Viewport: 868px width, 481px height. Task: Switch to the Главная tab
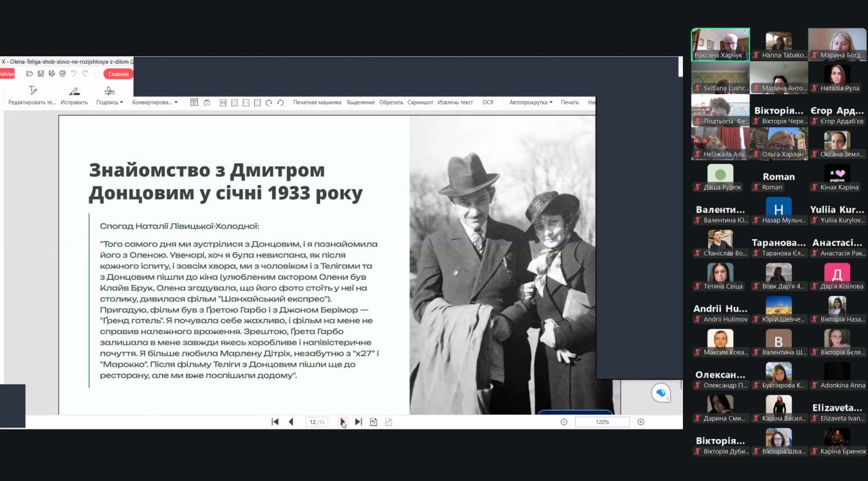[119, 74]
